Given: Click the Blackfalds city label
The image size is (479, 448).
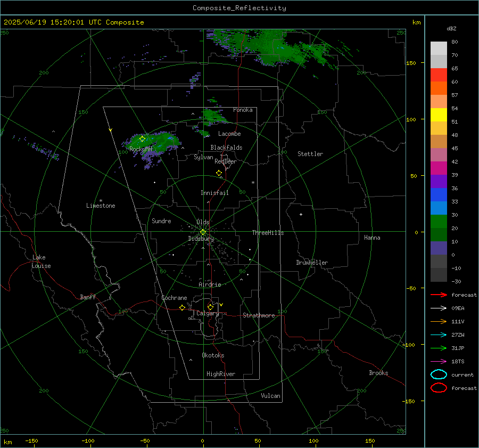Looking at the screenshot, I should [226, 148].
